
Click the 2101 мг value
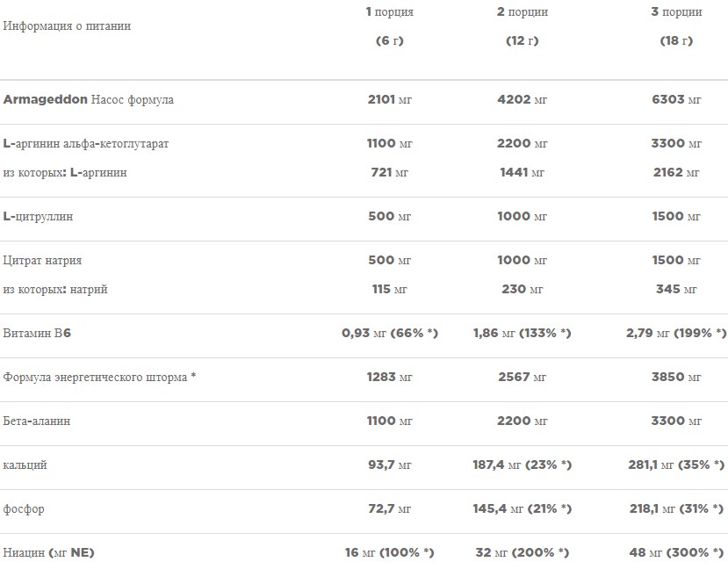[389, 100]
